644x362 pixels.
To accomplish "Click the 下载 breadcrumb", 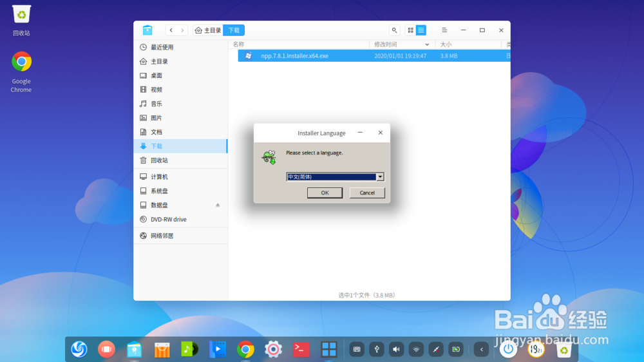I will (x=234, y=30).
